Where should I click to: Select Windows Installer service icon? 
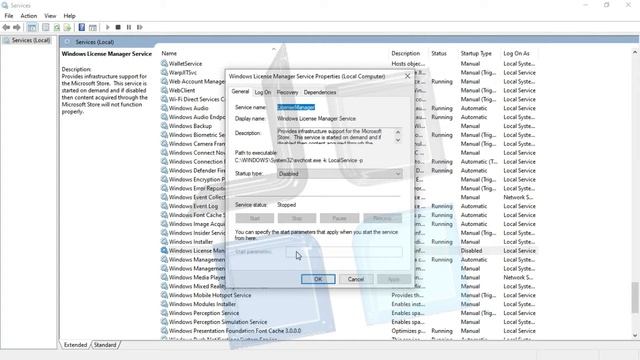[164, 241]
